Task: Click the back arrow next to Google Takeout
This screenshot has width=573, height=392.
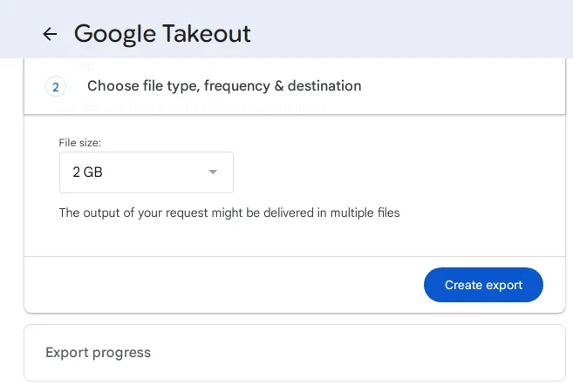Action: [50, 34]
